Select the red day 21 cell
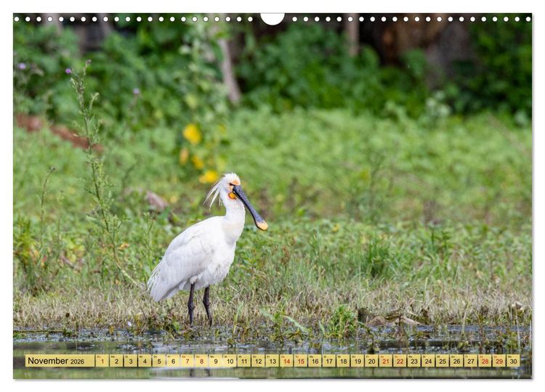The width and height of the screenshot is (545, 392). 386,361
